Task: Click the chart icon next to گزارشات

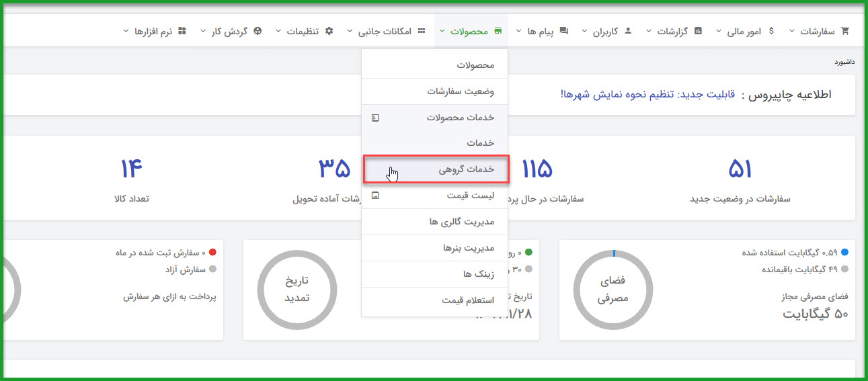Action: tap(698, 31)
